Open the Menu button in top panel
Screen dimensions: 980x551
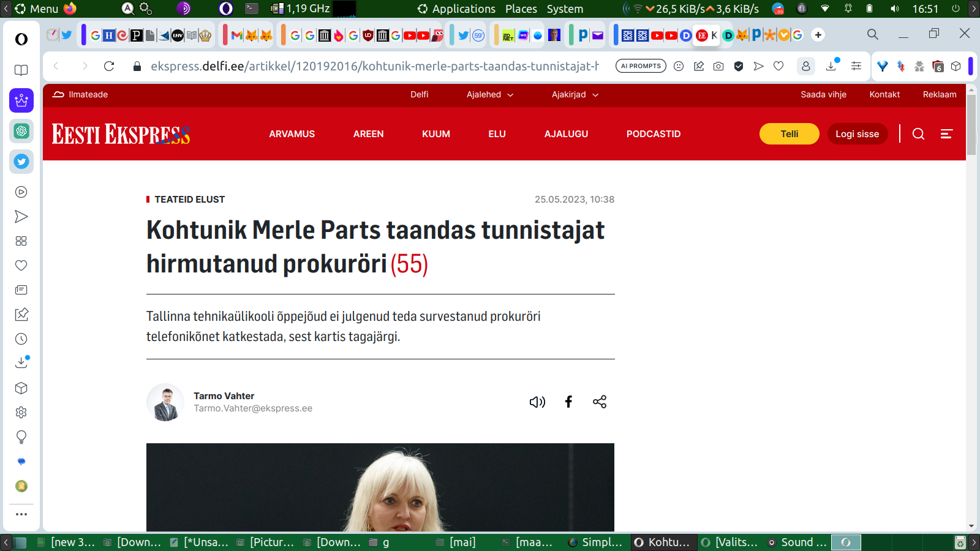point(37,9)
